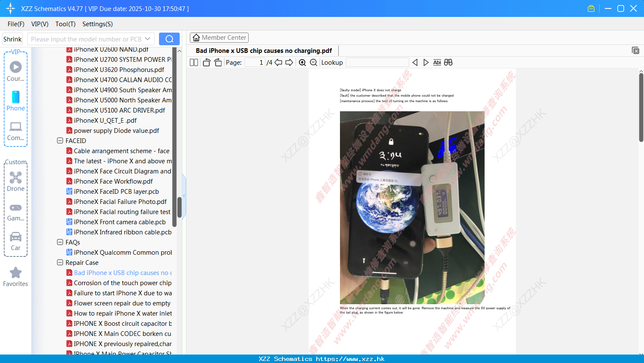Open iPhoneX Face Circuit Diagram file
Image resolution: width=644 pixels, height=363 pixels.
(119, 171)
